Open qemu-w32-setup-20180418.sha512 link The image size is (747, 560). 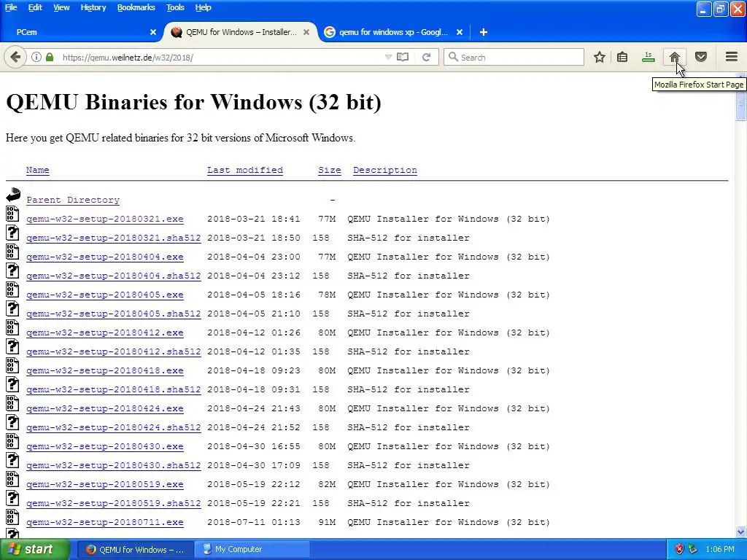(x=113, y=389)
